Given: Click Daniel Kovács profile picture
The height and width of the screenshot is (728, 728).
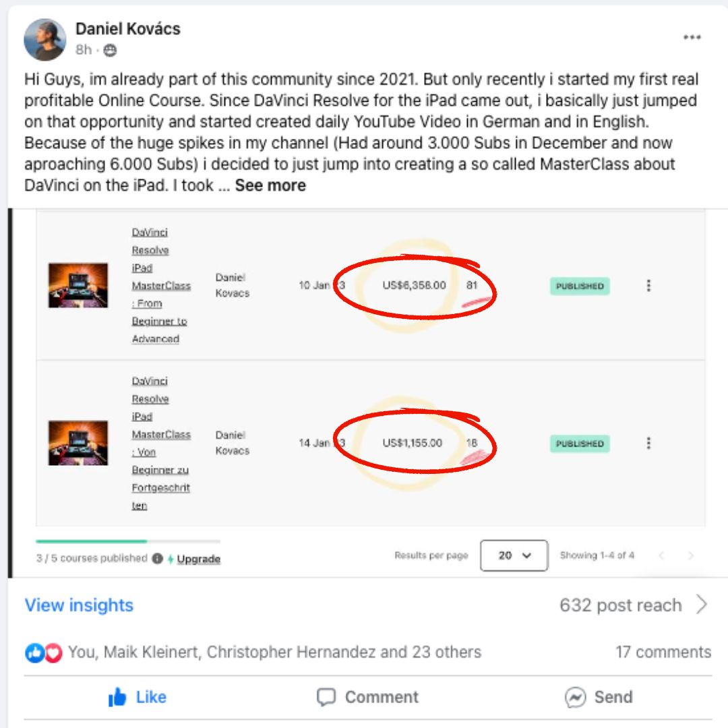Looking at the screenshot, I should (45, 40).
